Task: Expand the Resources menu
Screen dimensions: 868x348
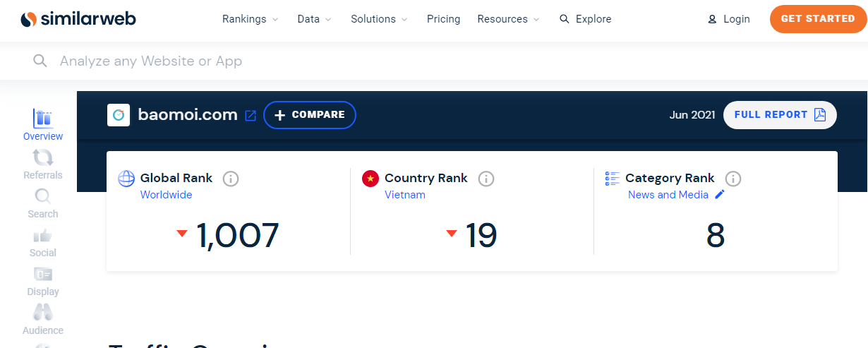Action: (508, 19)
